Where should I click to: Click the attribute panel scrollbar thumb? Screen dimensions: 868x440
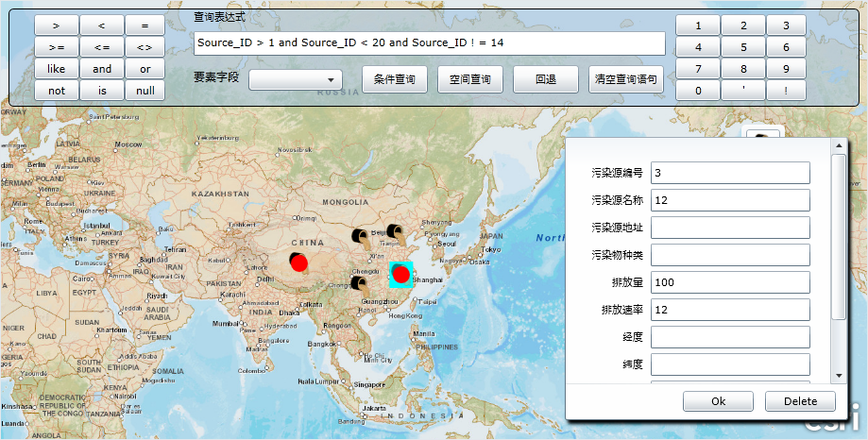(x=839, y=237)
